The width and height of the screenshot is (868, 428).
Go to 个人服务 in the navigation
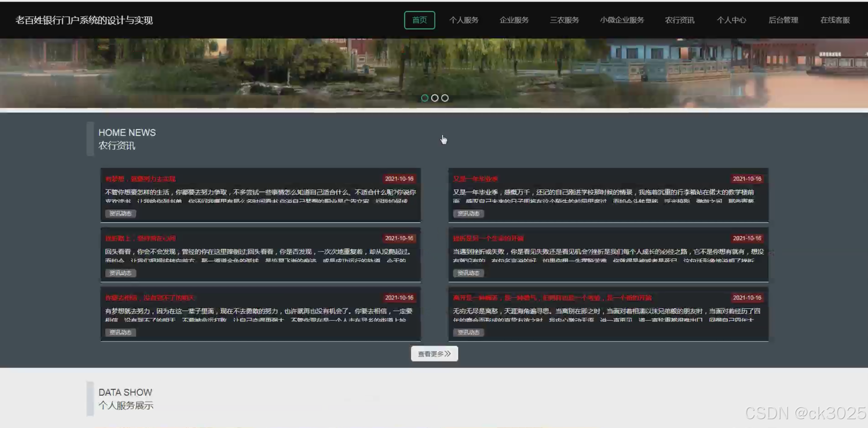[x=464, y=20]
